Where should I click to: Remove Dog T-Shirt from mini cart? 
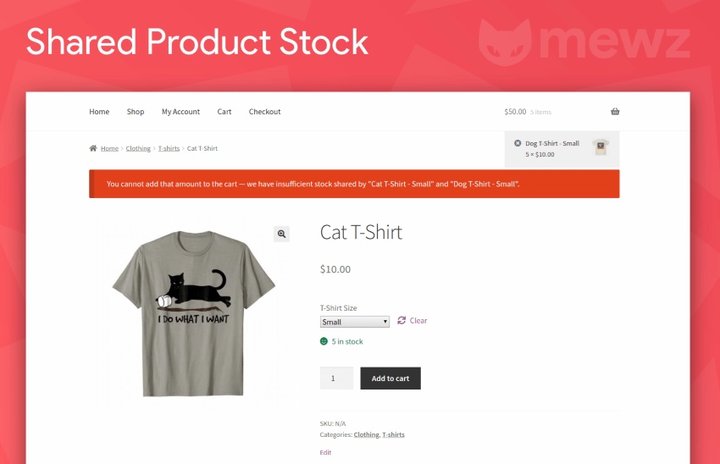(518, 143)
